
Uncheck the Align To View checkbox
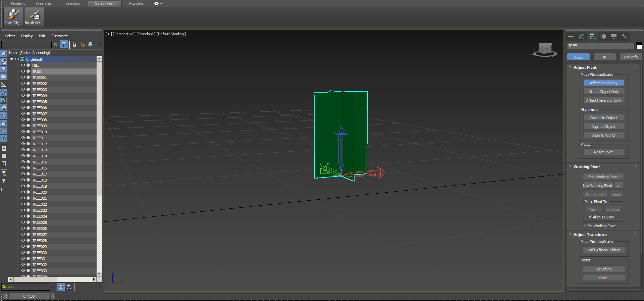590,217
